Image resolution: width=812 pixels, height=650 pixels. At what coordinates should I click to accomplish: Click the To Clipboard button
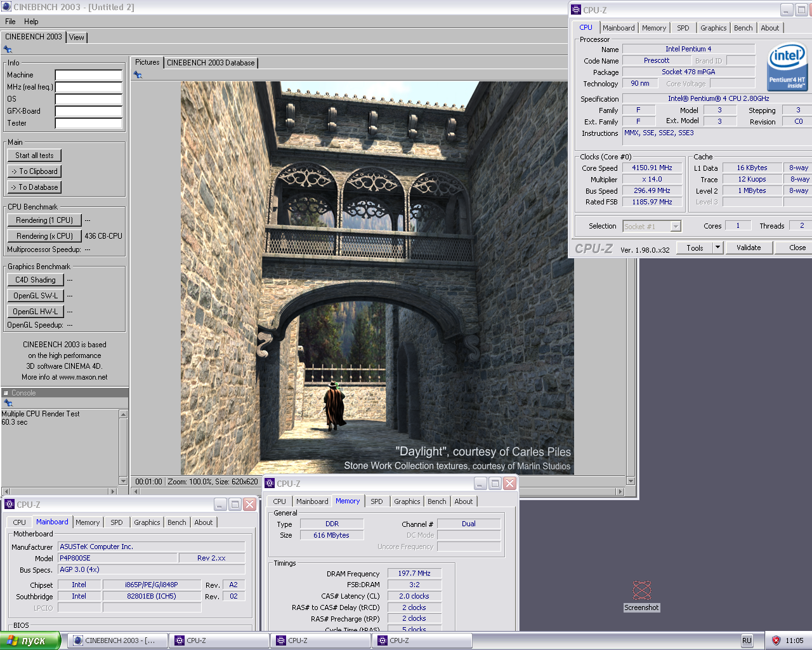[x=35, y=171]
